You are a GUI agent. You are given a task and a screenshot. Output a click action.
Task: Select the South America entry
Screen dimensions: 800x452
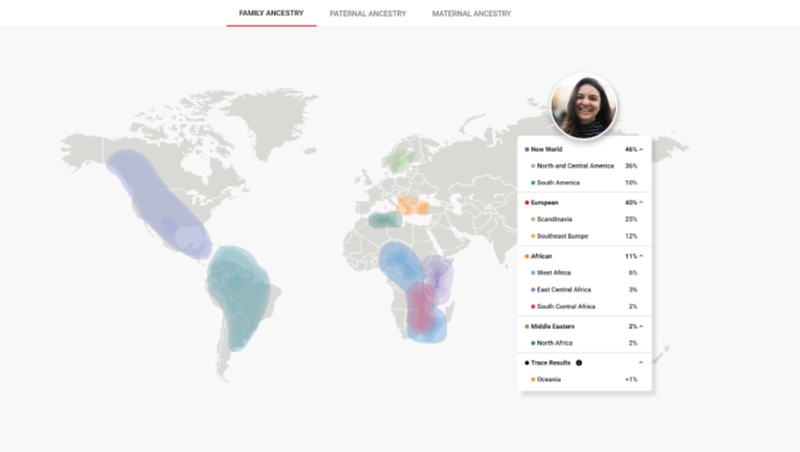pyautogui.click(x=559, y=183)
